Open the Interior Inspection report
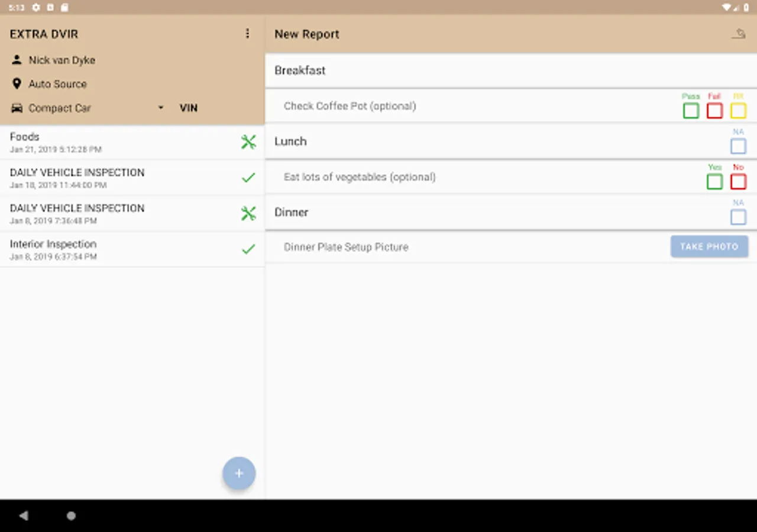 (x=132, y=249)
